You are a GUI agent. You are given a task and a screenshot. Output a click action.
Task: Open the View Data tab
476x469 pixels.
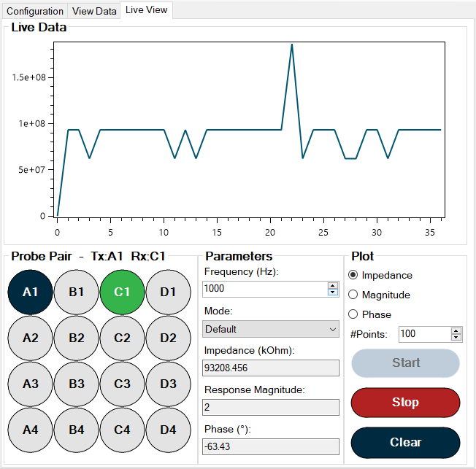pos(94,11)
